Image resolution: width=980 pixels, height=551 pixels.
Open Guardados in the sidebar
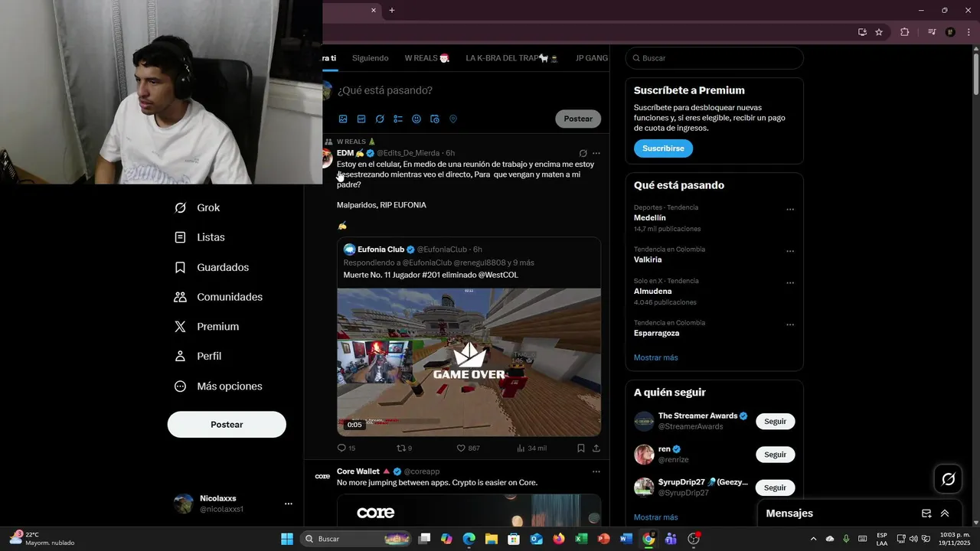[x=212, y=267]
